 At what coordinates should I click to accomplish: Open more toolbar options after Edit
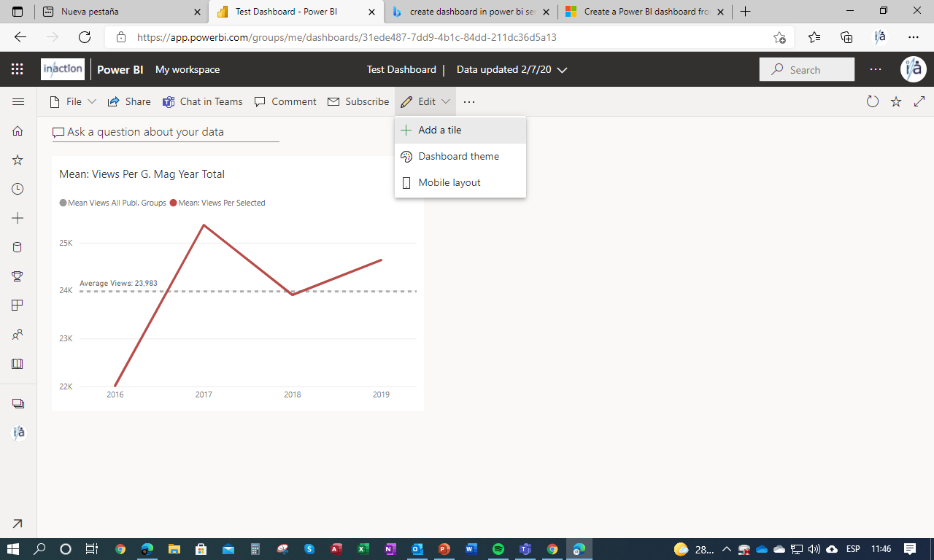469,101
